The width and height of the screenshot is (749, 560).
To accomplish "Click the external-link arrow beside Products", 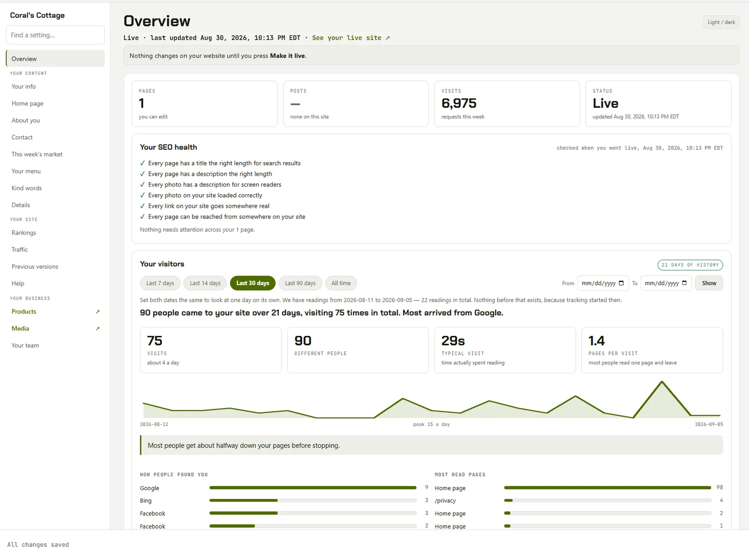I will 97,311.
